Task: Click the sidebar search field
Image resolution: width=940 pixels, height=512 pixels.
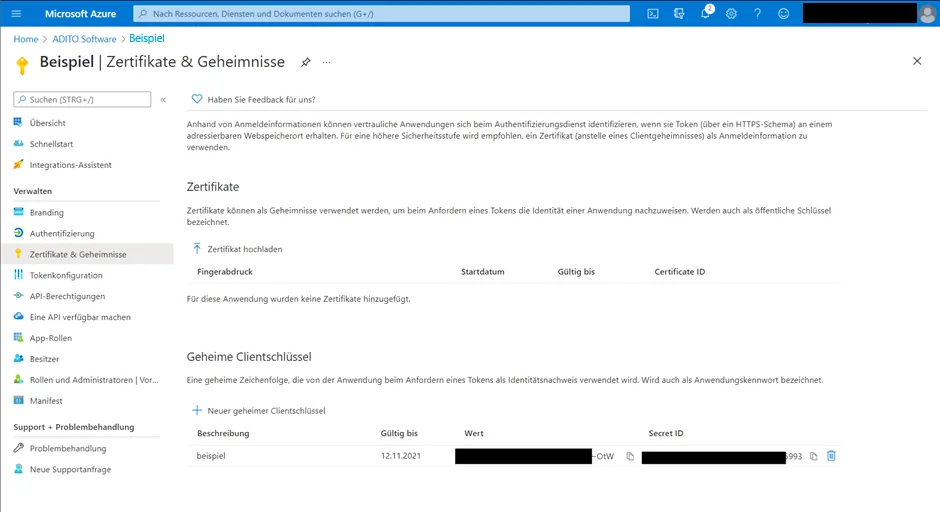Action: tap(82, 100)
